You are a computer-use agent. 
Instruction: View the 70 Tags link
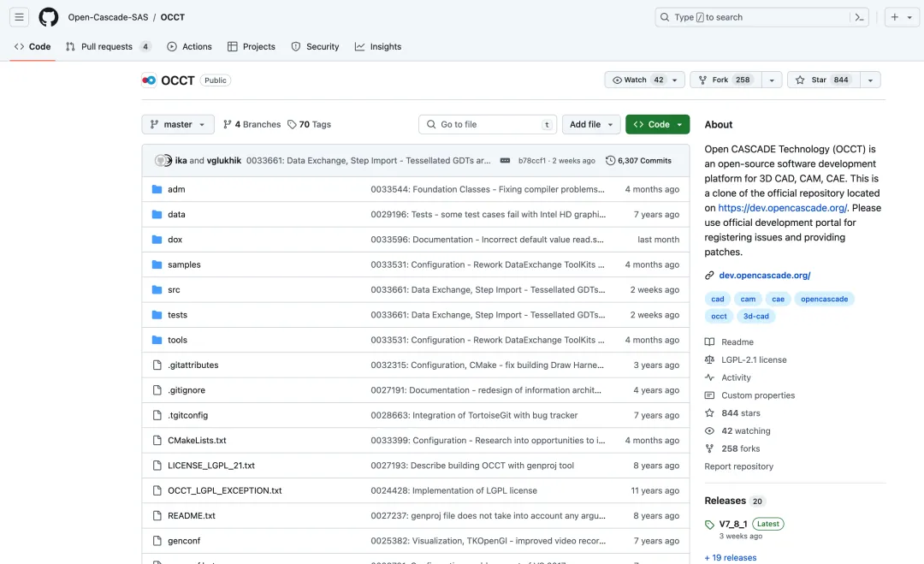310,124
